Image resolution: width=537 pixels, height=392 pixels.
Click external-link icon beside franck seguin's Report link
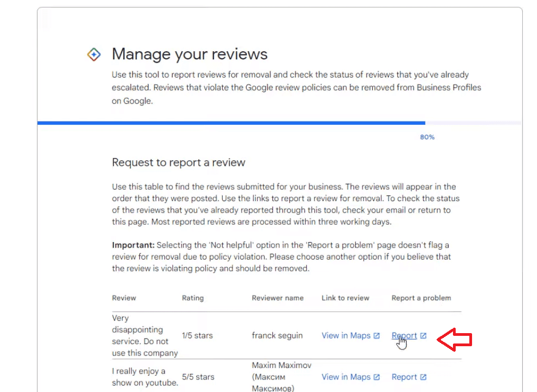tap(422, 335)
